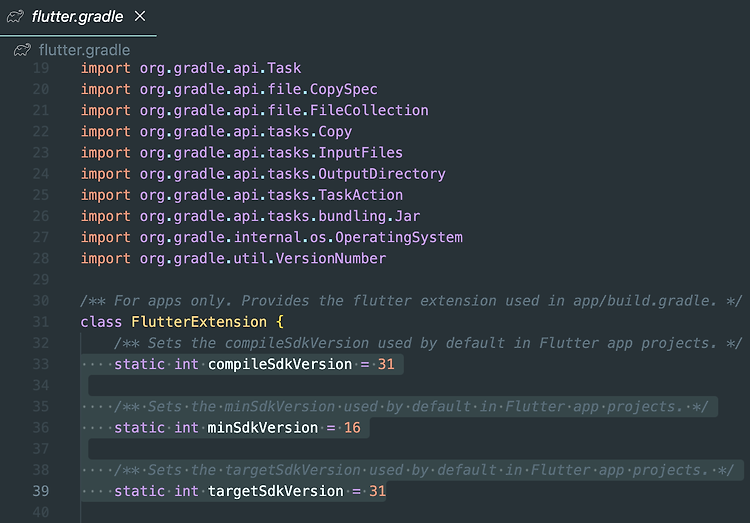The height and width of the screenshot is (523, 750).
Task: Click the 'targetSdkVersion' variable name
Action: coord(276,491)
